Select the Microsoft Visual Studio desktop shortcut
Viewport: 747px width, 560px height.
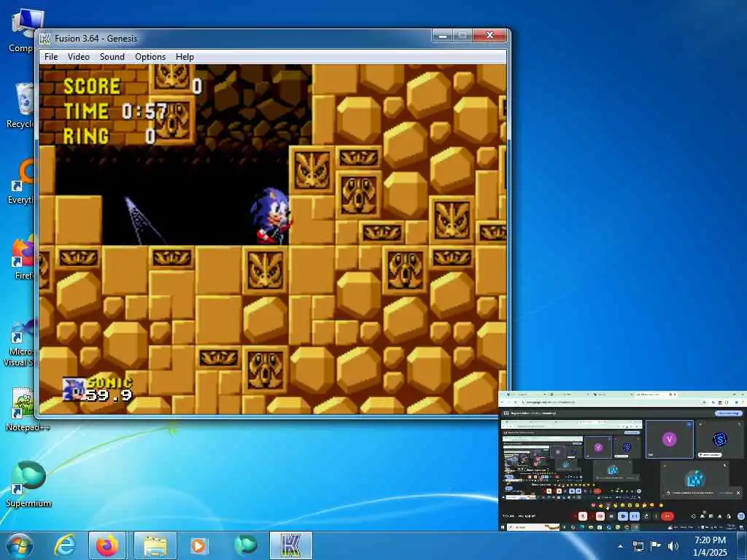point(20,342)
